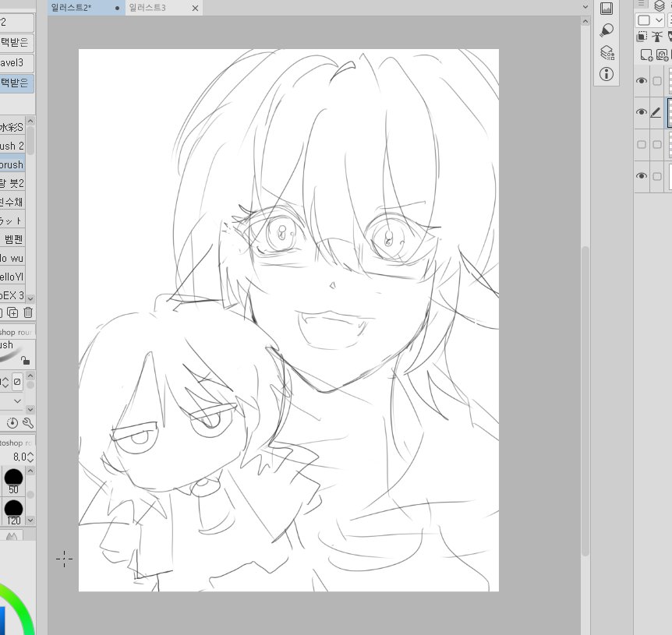
Task: Show the hidden third layer
Action: click(641, 144)
